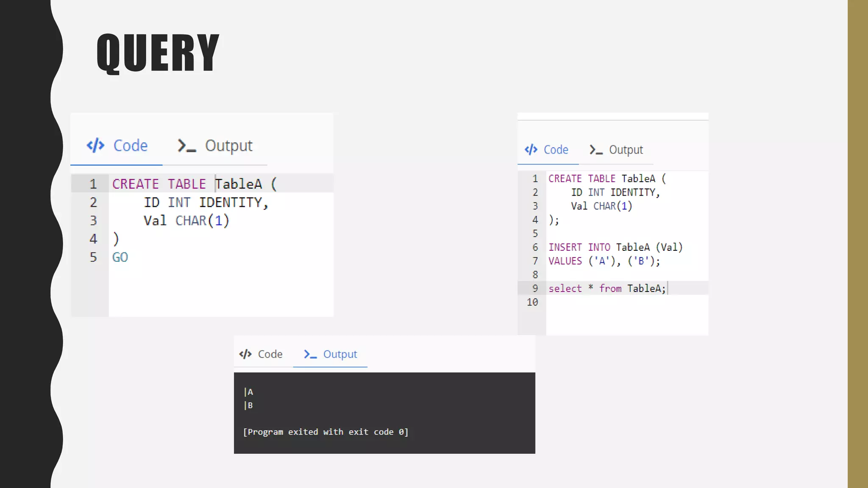This screenshot has height=488, width=868.
Task: Click the code brackets icon in left editor
Action: click(x=95, y=145)
